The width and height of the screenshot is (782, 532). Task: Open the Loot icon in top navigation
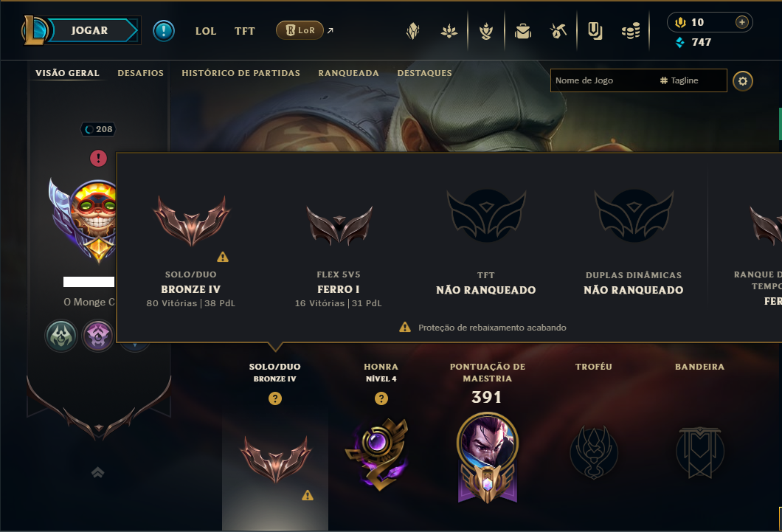point(558,32)
